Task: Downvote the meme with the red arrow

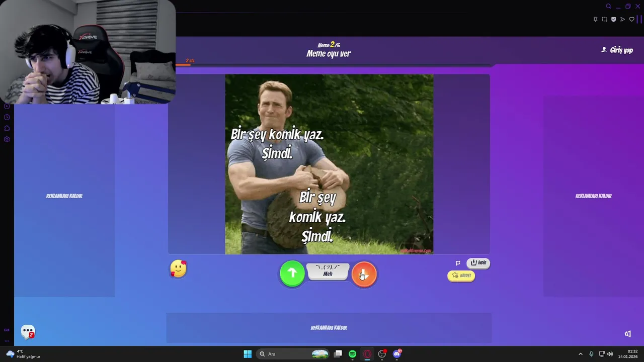Action: tap(364, 274)
